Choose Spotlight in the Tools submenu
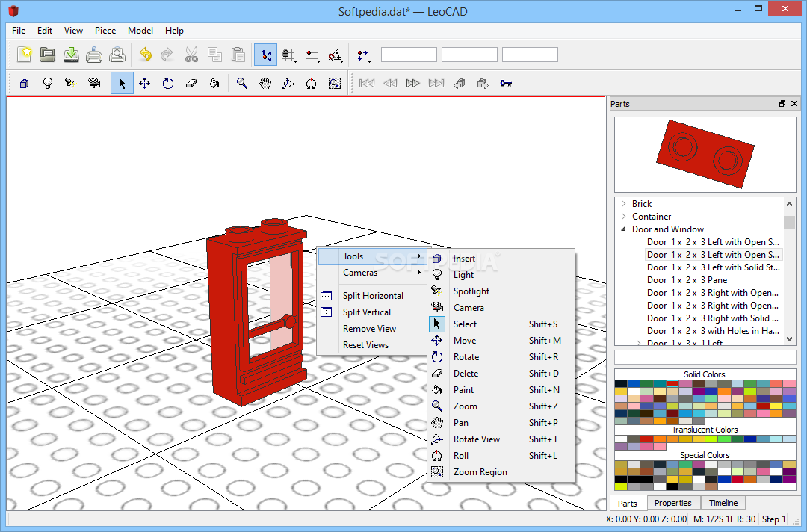Screen dimensions: 807x532 pos(501,291)
